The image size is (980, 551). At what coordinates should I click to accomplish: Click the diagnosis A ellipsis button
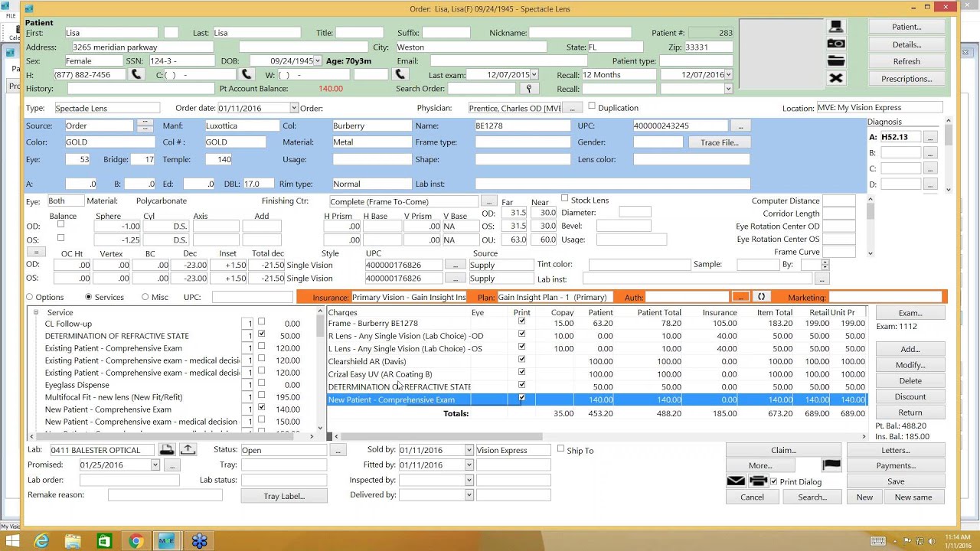click(929, 137)
